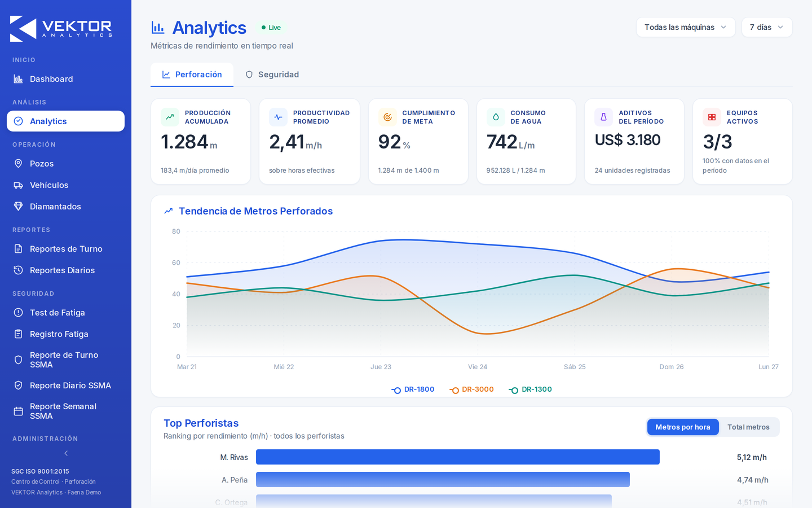Click the US$ 3.180 additives value
This screenshot has height=508, width=812.
[628, 140]
